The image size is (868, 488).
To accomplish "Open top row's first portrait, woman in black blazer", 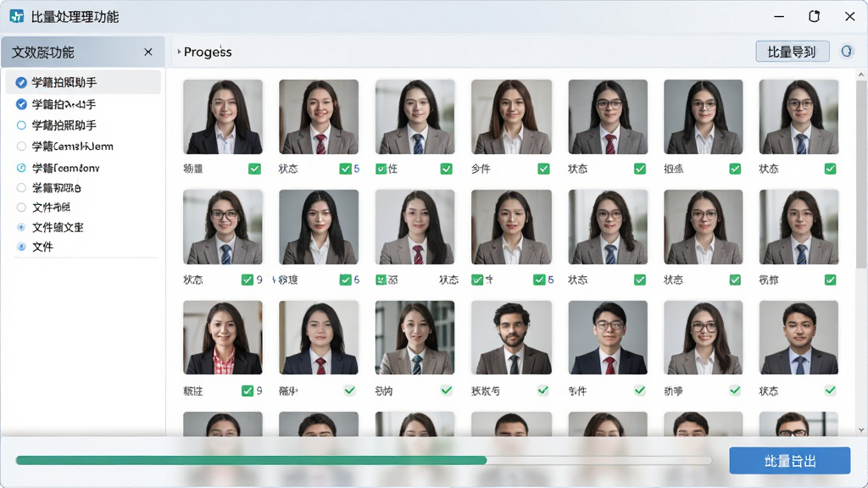I will click(x=223, y=117).
